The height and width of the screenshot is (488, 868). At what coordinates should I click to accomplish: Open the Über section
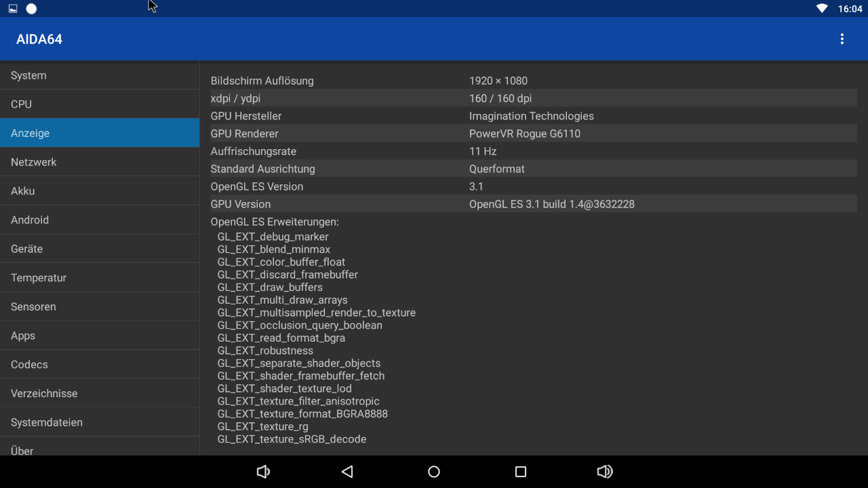pyautogui.click(x=100, y=447)
